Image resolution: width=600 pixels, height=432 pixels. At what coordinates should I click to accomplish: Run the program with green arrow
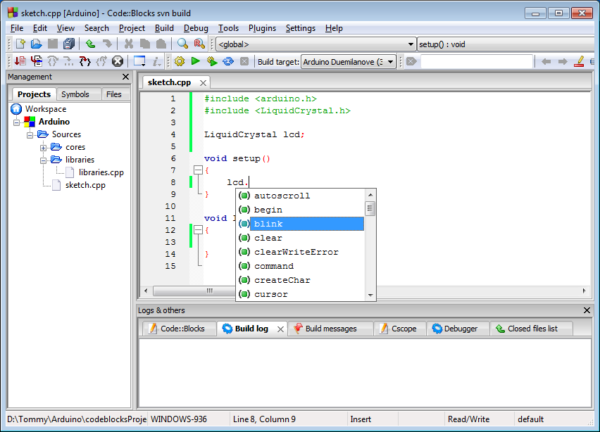click(196, 61)
